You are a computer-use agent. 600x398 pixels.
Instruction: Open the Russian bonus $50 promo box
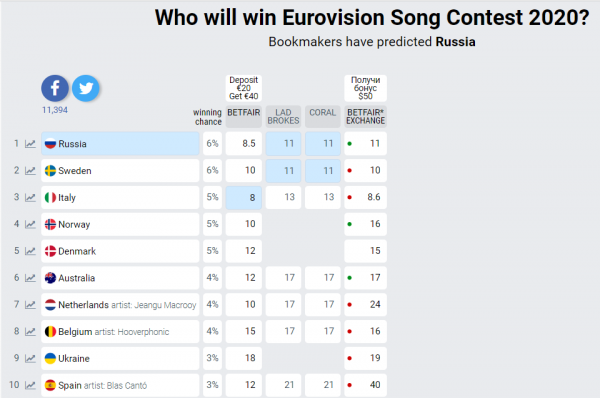tap(365, 88)
